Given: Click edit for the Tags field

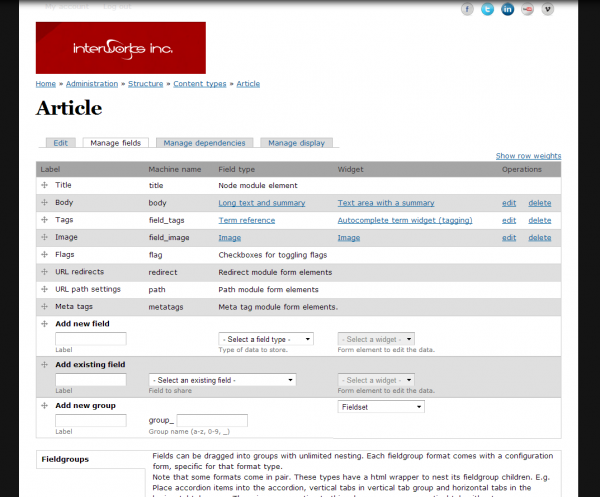Looking at the screenshot, I should tap(509, 220).
